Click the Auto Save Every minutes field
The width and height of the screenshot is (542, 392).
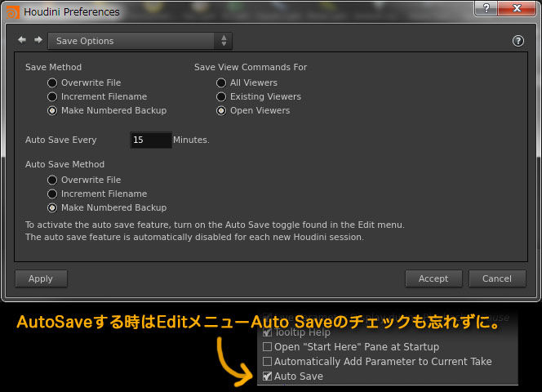pyautogui.click(x=150, y=140)
